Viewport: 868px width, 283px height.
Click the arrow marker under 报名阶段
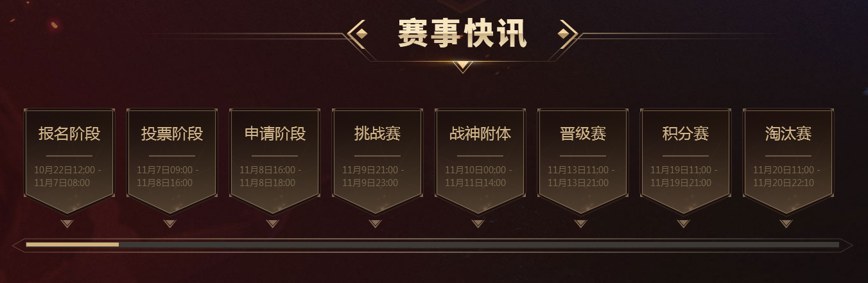coord(67,223)
